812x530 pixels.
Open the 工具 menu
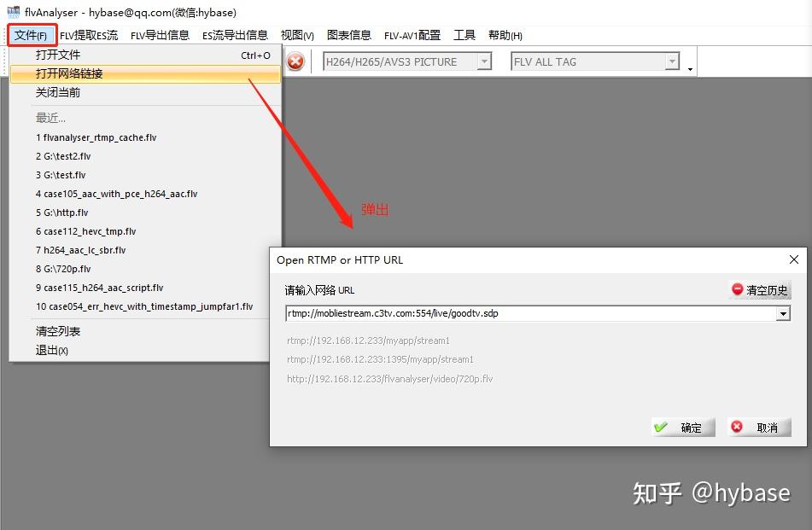pos(464,35)
